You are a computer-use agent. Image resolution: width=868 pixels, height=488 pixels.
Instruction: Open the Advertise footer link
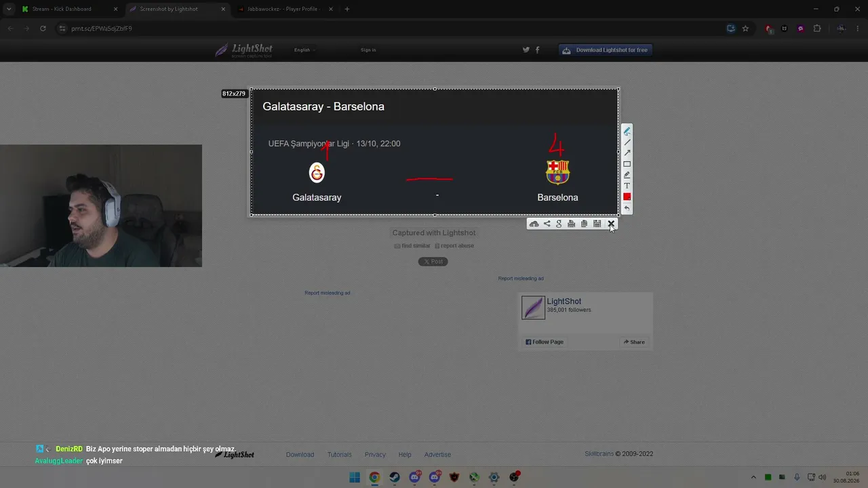point(437,455)
